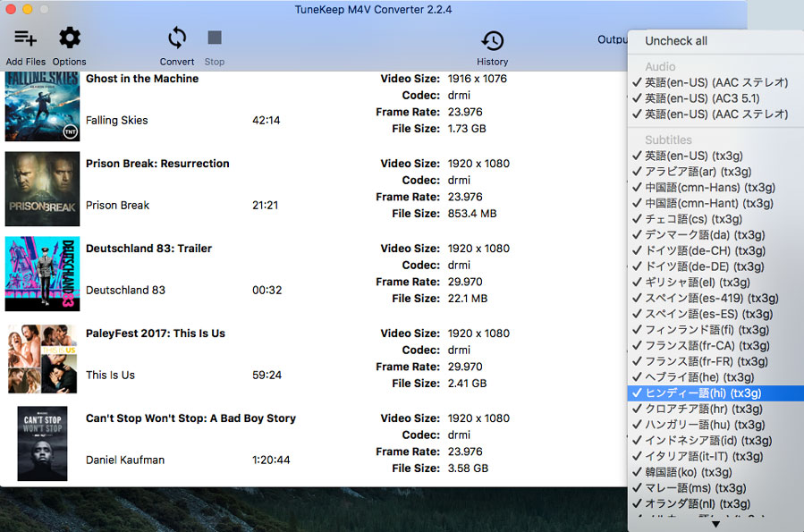Select title 'Ghost in the Machine'
The height and width of the screenshot is (532, 804).
pos(142,79)
